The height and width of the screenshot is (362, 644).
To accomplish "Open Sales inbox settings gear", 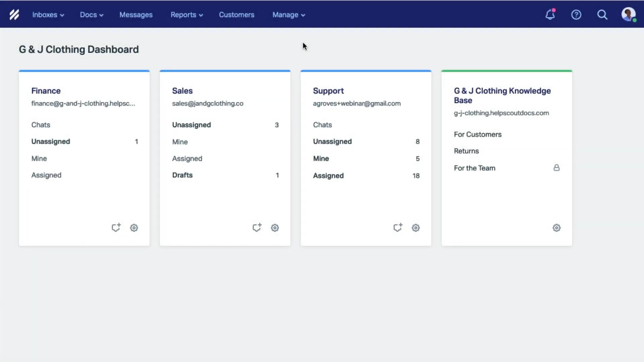I will click(275, 228).
